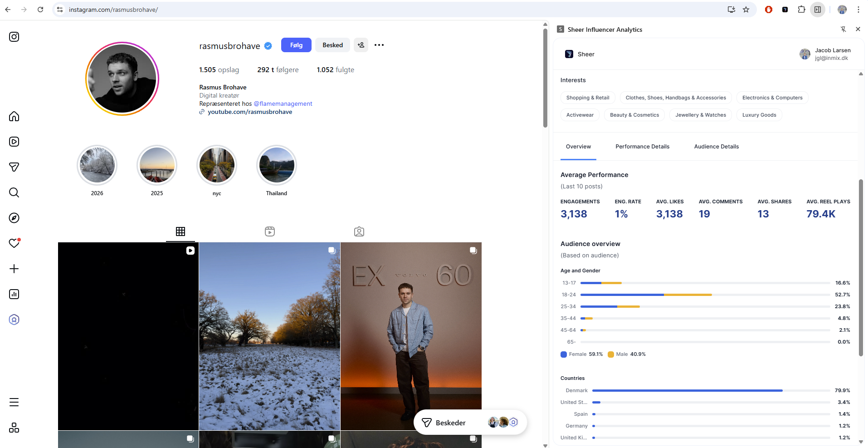Open the Reels section from sidebar
The width and height of the screenshot is (868, 448).
tap(14, 142)
